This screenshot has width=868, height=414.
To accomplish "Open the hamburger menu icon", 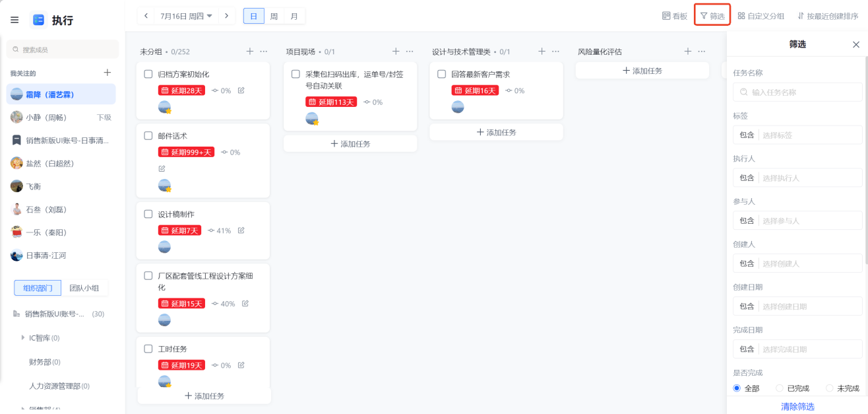I will pyautogui.click(x=15, y=20).
